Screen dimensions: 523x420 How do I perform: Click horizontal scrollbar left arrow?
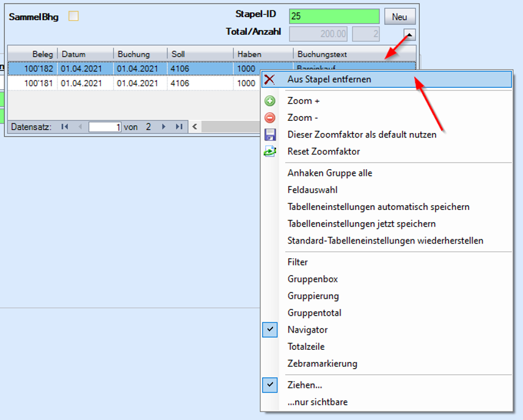point(195,126)
